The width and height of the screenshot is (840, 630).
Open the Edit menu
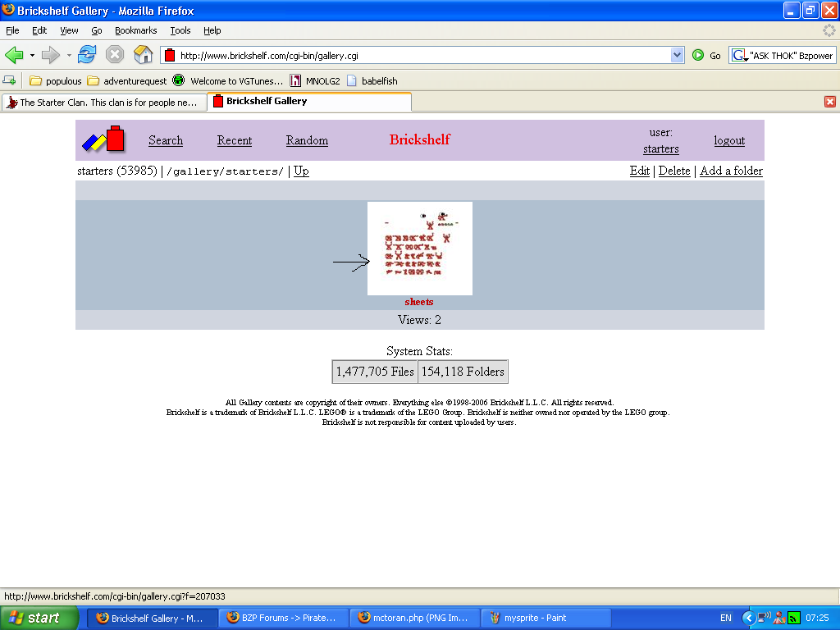[39, 30]
